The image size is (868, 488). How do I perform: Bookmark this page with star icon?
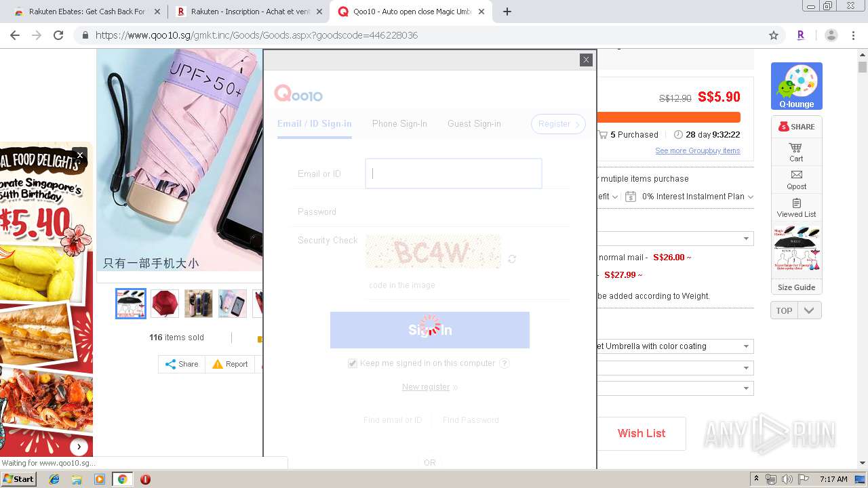coord(774,35)
